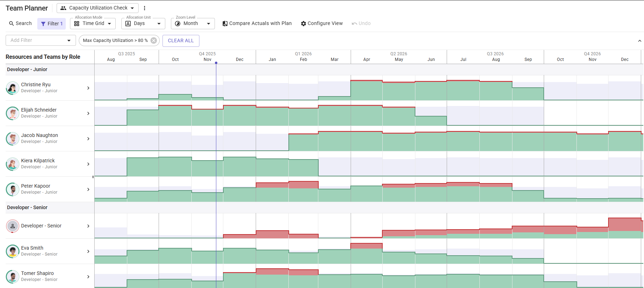Click the Configure View gear icon
The height and width of the screenshot is (288, 644).
point(303,24)
